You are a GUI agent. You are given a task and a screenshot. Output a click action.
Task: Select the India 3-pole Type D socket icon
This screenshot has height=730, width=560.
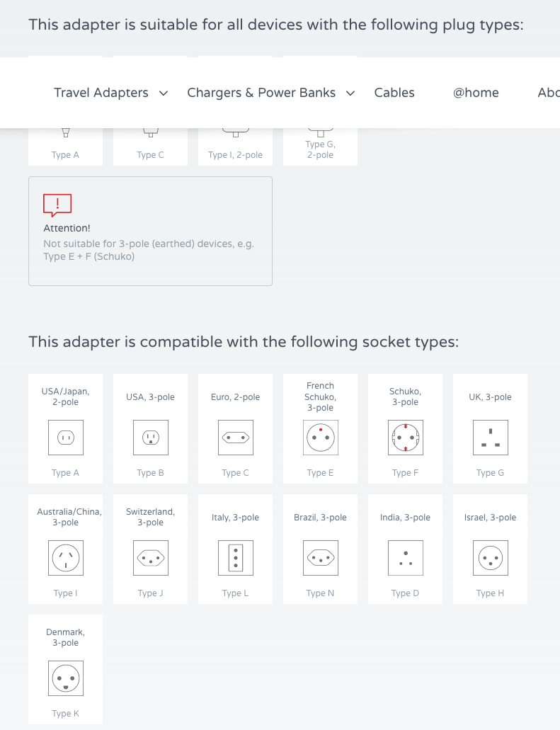click(406, 558)
